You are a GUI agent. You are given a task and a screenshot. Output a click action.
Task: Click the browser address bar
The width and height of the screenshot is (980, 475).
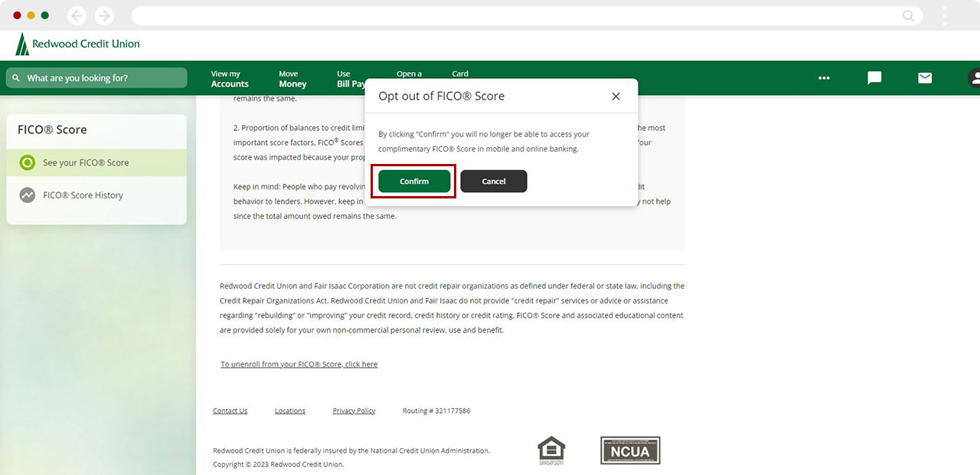click(527, 16)
